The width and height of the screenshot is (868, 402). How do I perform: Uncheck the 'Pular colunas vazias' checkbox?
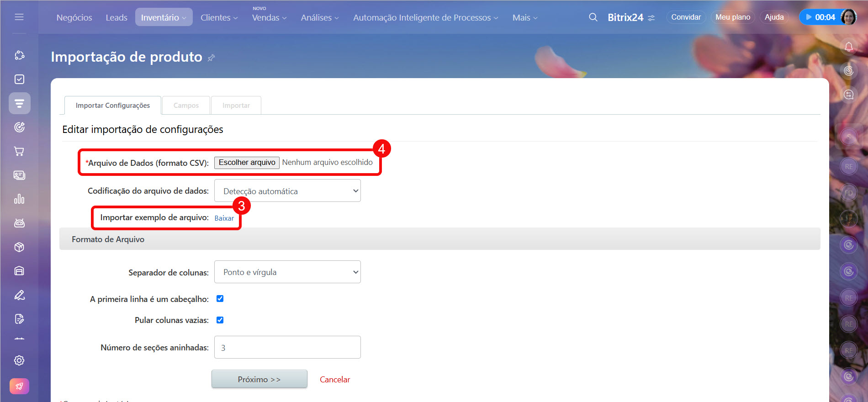click(220, 320)
